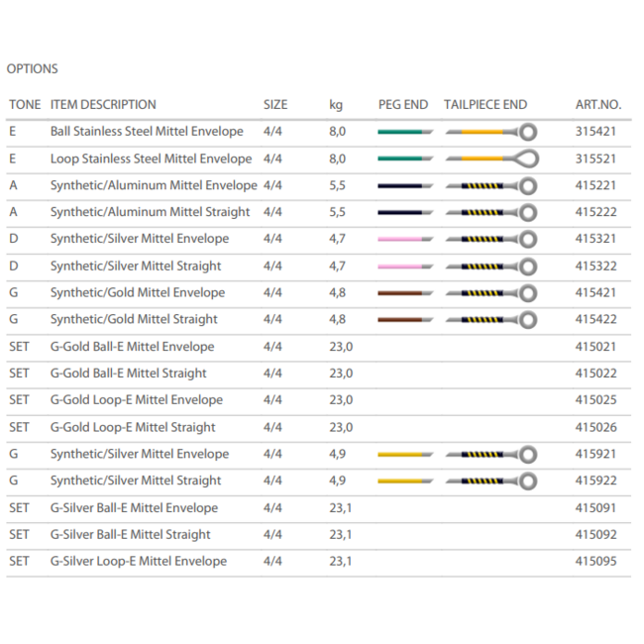Click the ITEM DESCRIPTION column header
This screenshot has width=644, height=644.
click(103, 104)
